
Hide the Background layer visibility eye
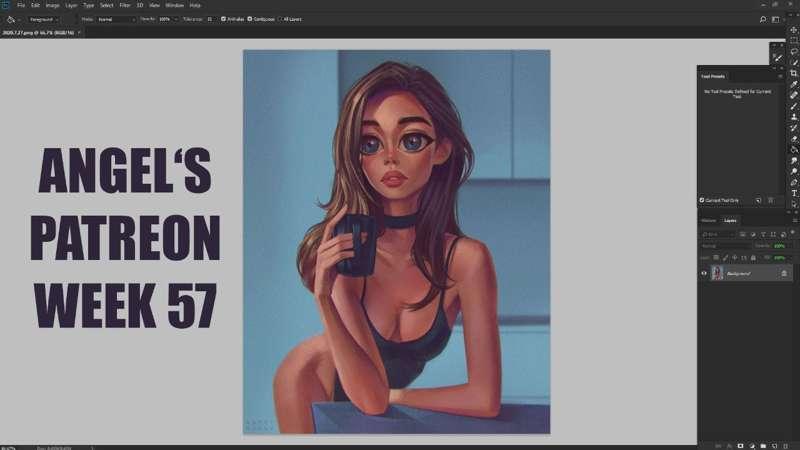(704, 273)
